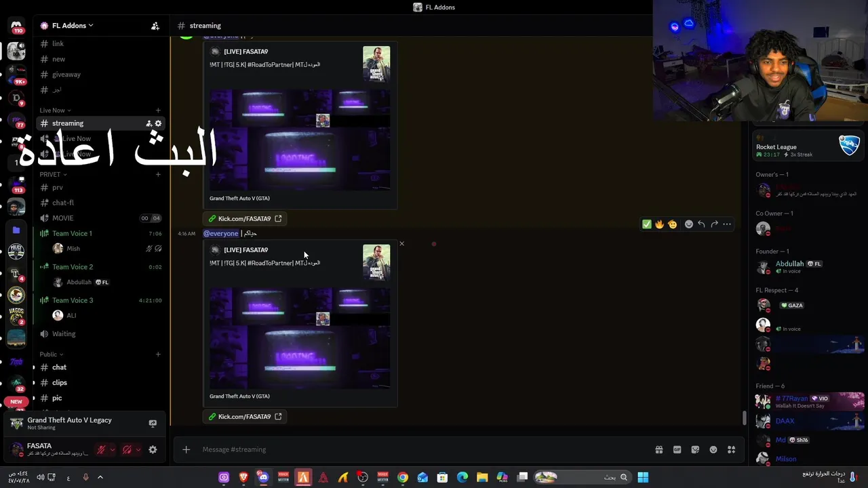Open streaming channel settings gear
Viewport: 868px width, 488px height.
pyautogui.click(x=158, y=123)
